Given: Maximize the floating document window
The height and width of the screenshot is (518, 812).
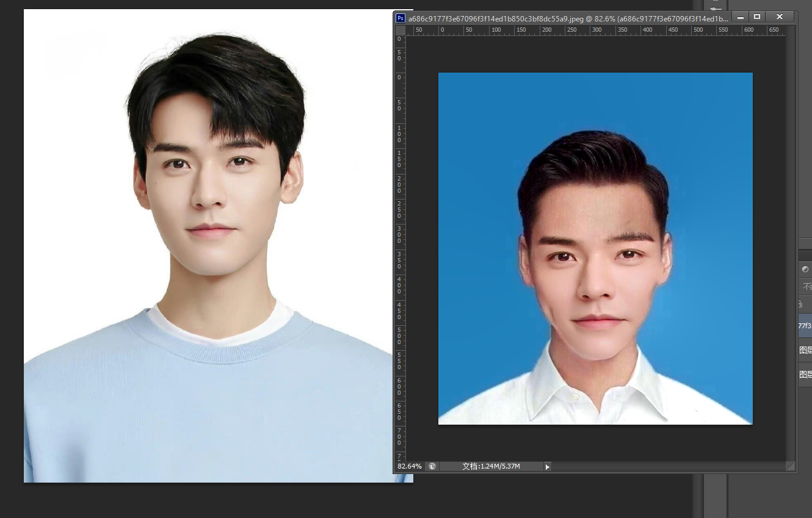Looking at the screenshot, I should pyautogui.click(x=757, y=16).
